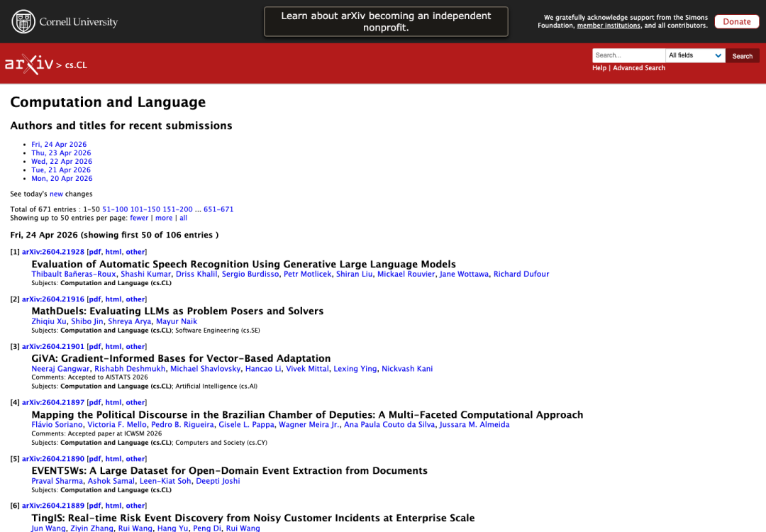This screenshot has width=766, height=532.
Task: Open author Neeraj Gangwar
Action: click(60, 369)
